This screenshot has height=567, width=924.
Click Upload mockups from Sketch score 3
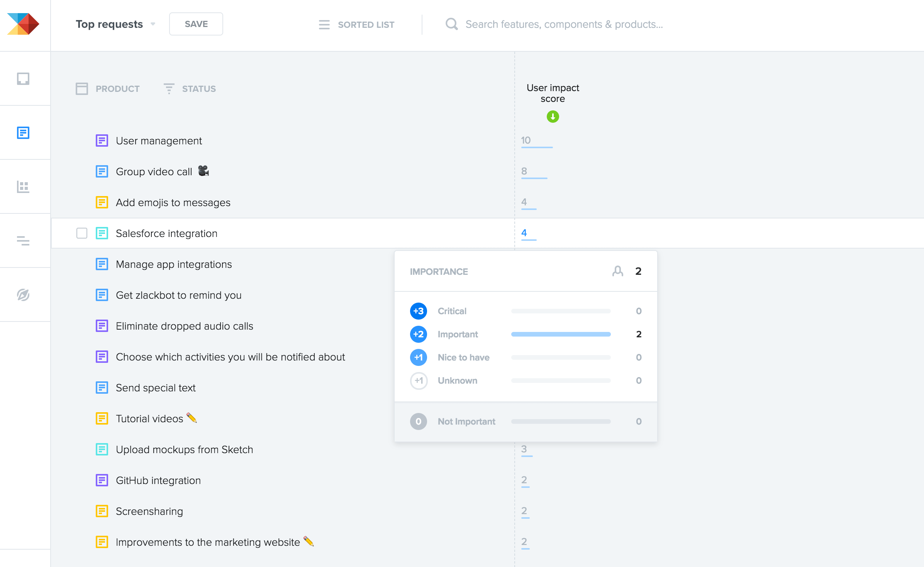pos(524,449)
